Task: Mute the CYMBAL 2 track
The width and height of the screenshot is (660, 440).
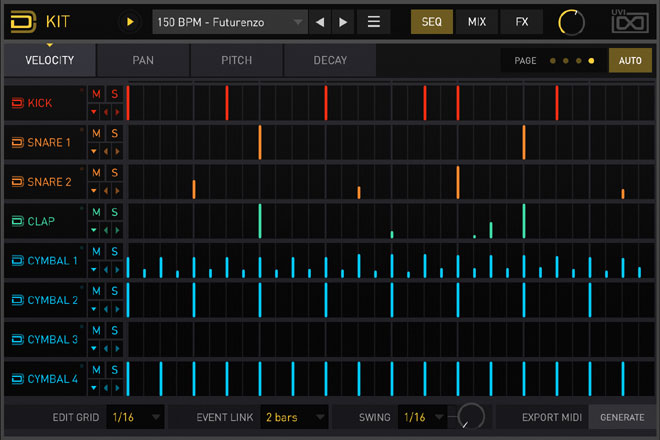Action: point(97,291)
